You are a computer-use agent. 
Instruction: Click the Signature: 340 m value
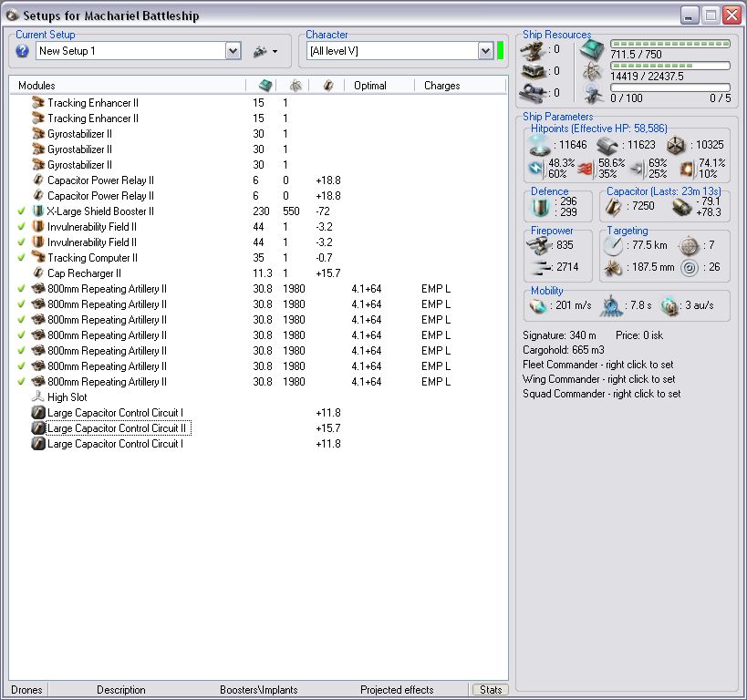[x=559, y=335]
